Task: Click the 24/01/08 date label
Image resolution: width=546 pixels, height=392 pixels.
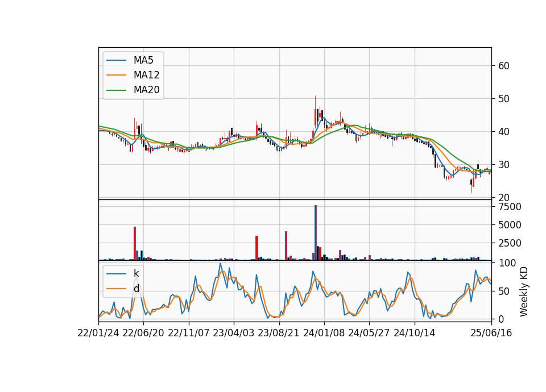Action: click(x=324, y=333)
